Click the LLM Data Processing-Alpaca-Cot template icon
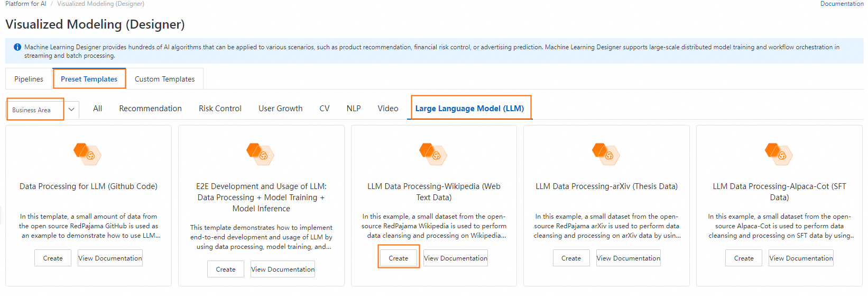Image resolution: width=868 pixels, height=296 pixels. pos(779,154)
